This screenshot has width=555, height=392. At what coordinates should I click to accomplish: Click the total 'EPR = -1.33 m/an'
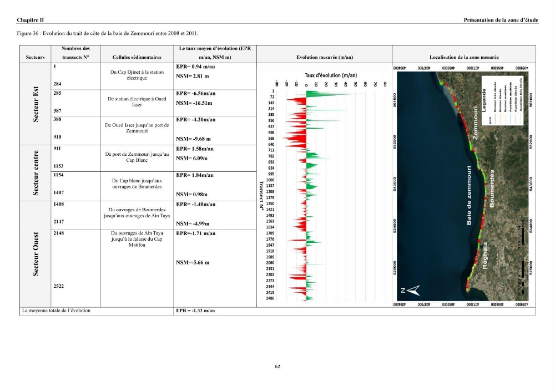pos(195,310)
